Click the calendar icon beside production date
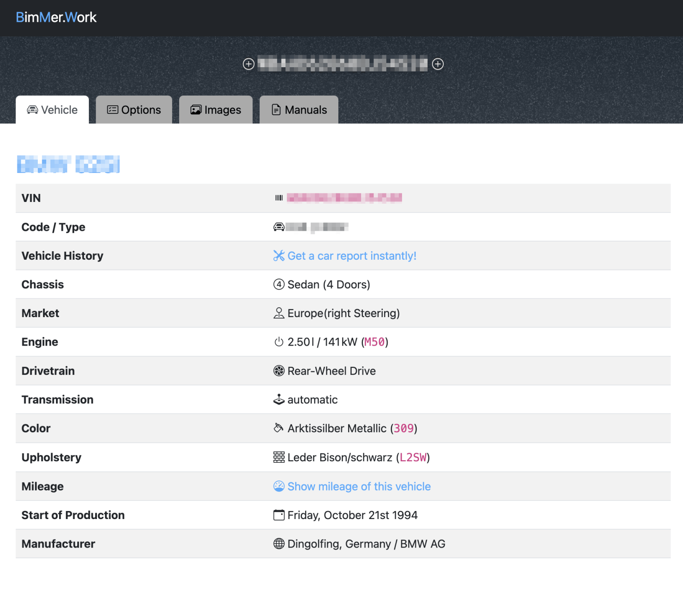Image resolution: width=683 pixels, height=616 pixels. (279, 515)
